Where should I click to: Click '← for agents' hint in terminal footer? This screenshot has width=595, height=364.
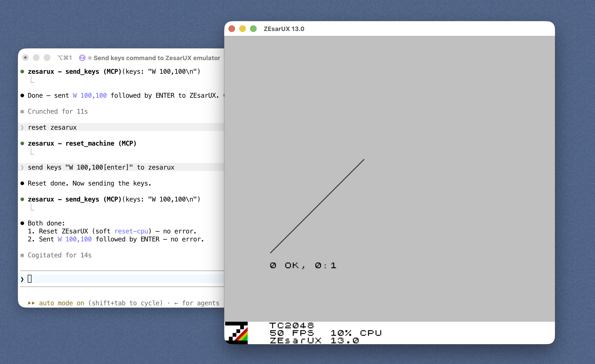(x=197, y=303)
